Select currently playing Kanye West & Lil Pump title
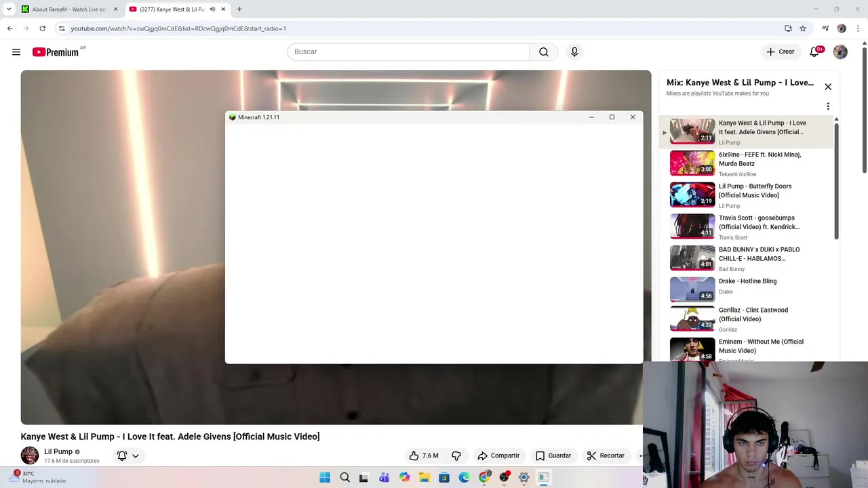Image resolution: width=868 pixels, height=488 pixels. click(x=762, y=127)
